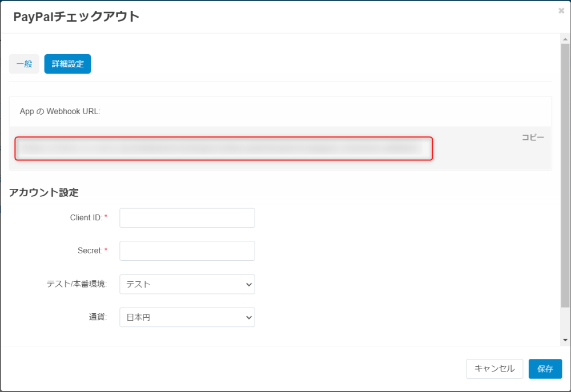Click the Secret field label

coord(90,250)
